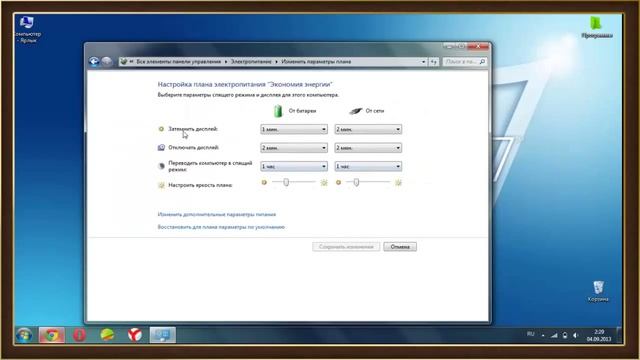640x360 pixels.
Task: Click the Back navigation arrow
Action: tap(94, 62)
